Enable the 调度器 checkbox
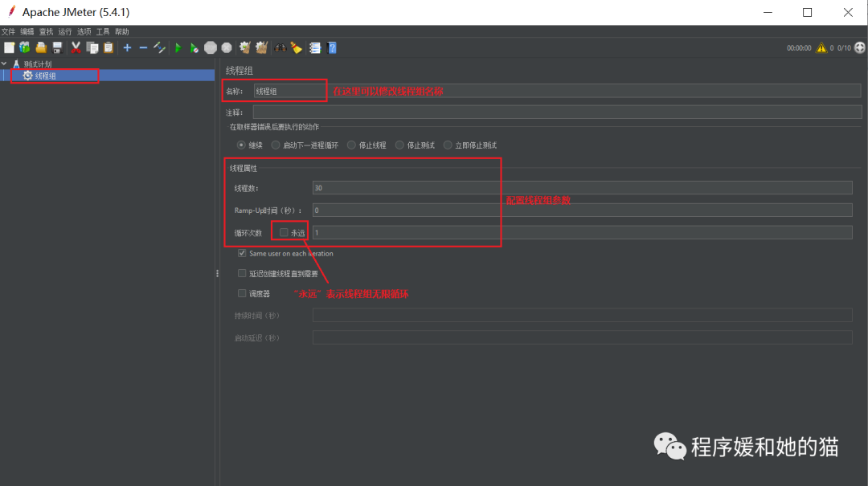The width and height of the screenshot is (868, 486). point(242,293)
